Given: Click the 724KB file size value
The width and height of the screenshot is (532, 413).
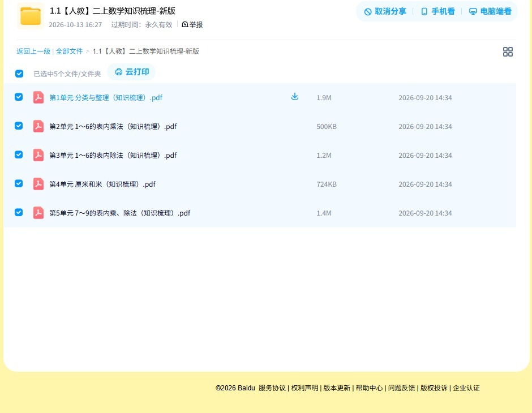Looking at the screenshot, I should pyautogui.click(x=327, y=184).
